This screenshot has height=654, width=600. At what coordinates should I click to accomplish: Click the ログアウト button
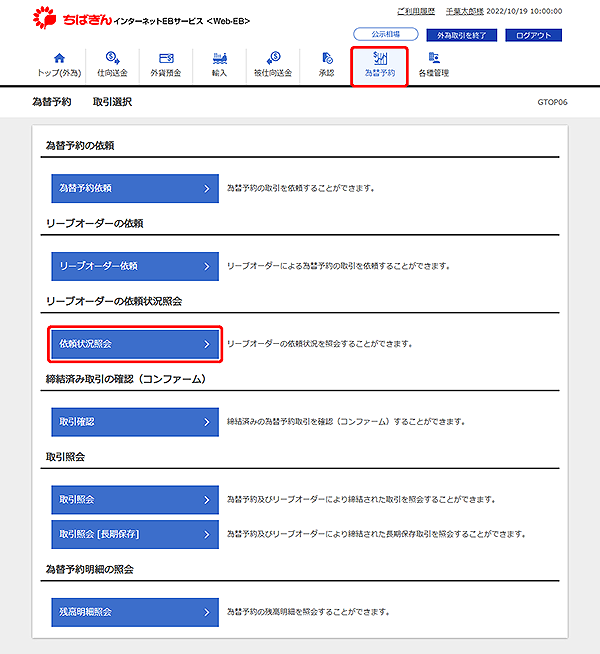coord(533,35)
